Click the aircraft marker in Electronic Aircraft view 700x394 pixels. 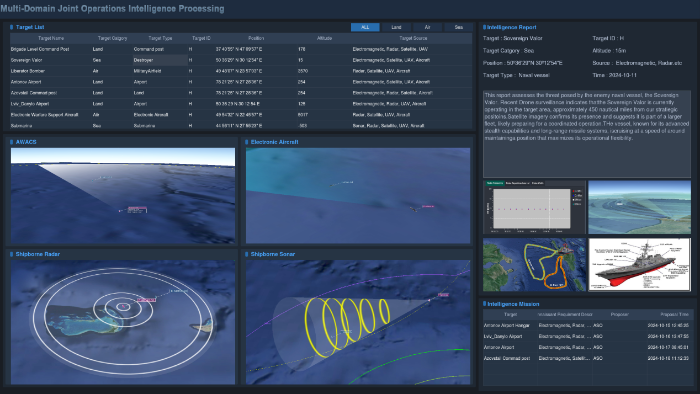331,185
